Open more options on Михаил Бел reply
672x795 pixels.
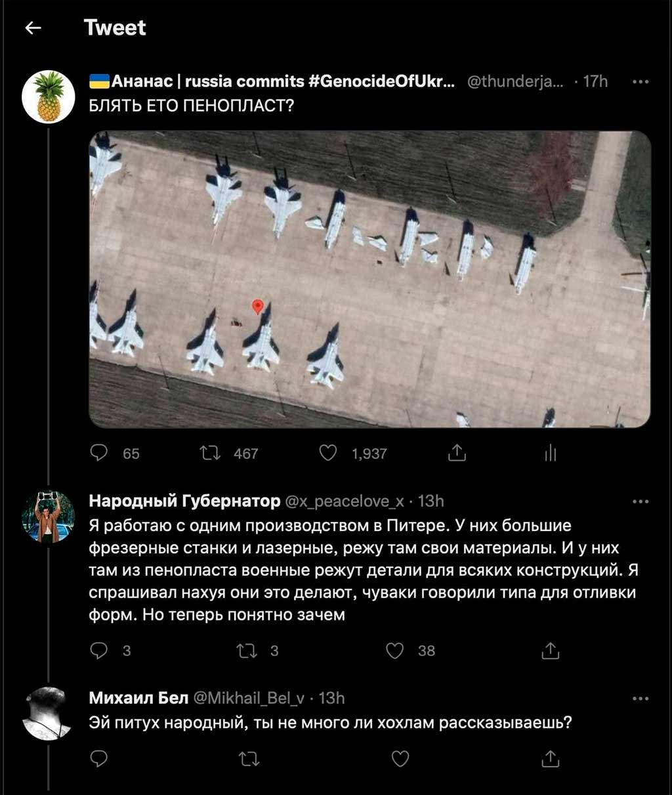tap(640, 698)
